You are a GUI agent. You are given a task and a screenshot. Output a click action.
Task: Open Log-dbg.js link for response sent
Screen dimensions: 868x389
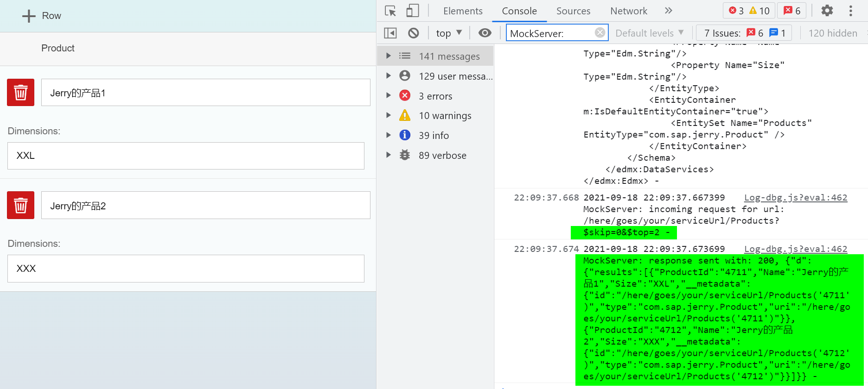point(796,249)
